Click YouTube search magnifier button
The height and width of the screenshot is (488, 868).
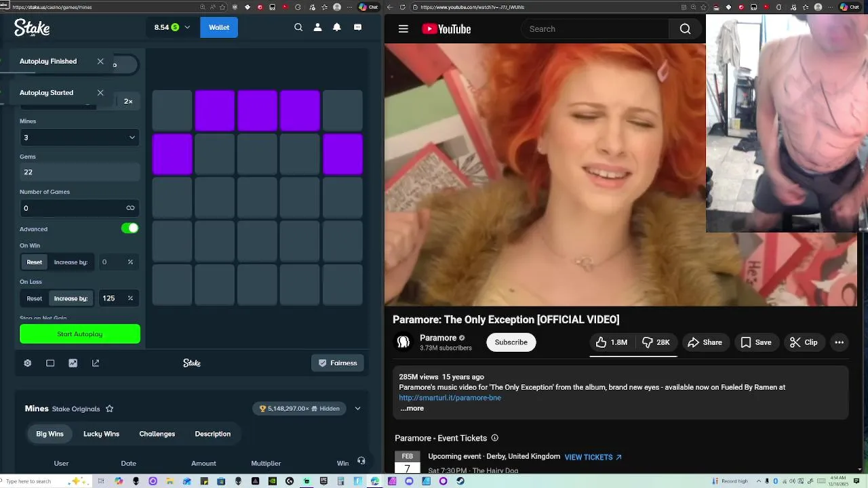[x=685, y=29]
